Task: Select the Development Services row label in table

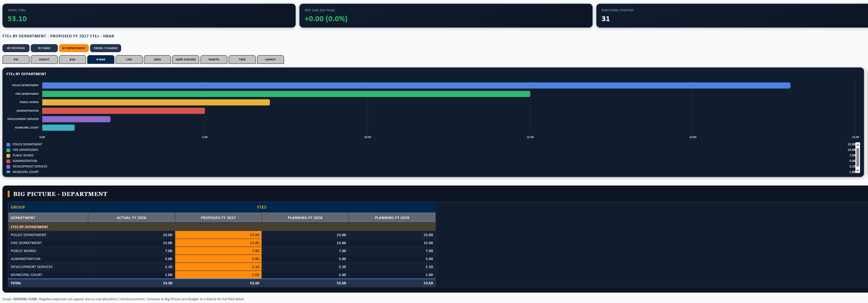Action: pyautogui.click(x=32, y=267)
